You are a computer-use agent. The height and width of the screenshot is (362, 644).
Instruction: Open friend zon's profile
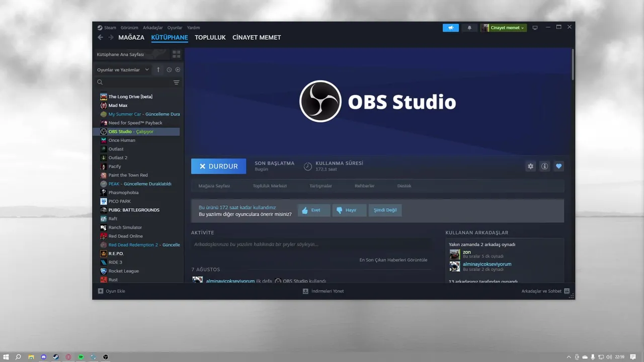(x=466, y=252)
